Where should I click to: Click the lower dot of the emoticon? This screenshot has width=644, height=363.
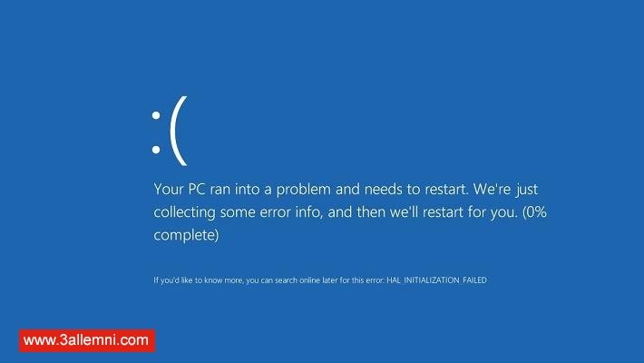click(156, 149)
